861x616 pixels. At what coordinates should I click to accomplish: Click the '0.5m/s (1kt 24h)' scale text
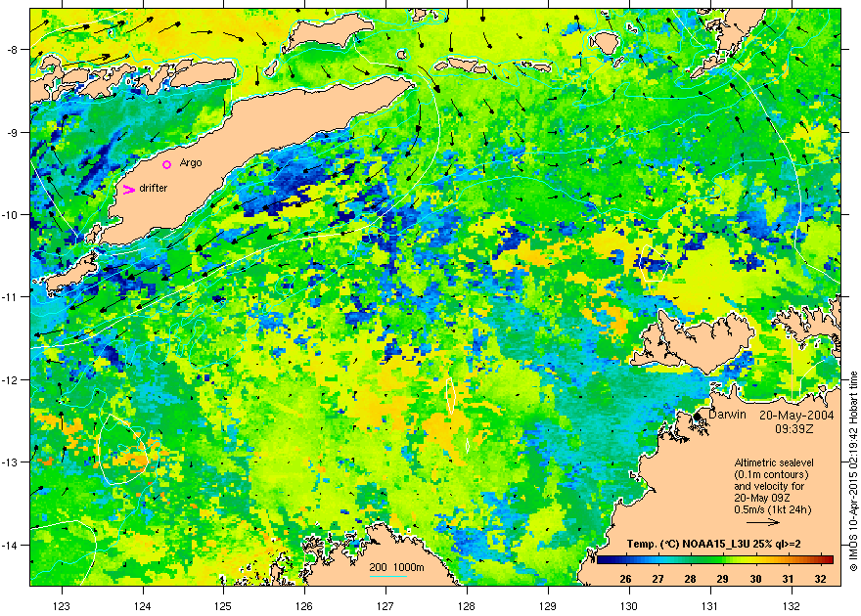click(x=773, y=509)
